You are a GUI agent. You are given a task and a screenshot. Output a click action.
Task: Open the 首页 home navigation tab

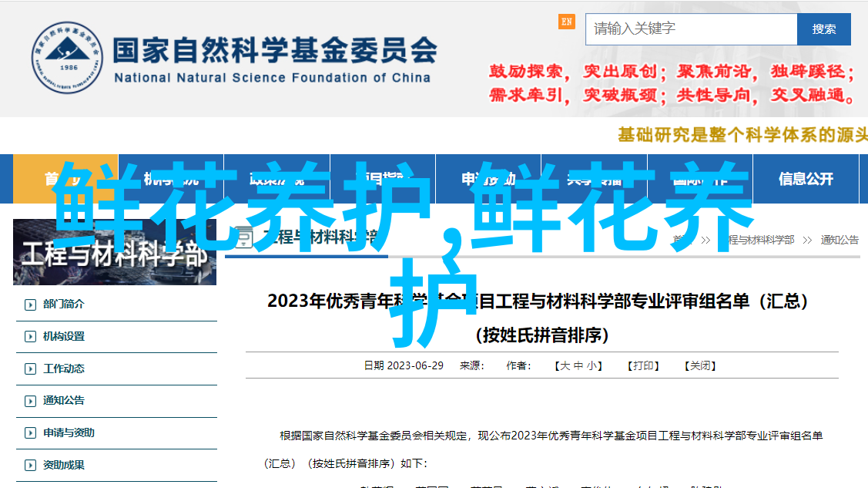point(65,179)
